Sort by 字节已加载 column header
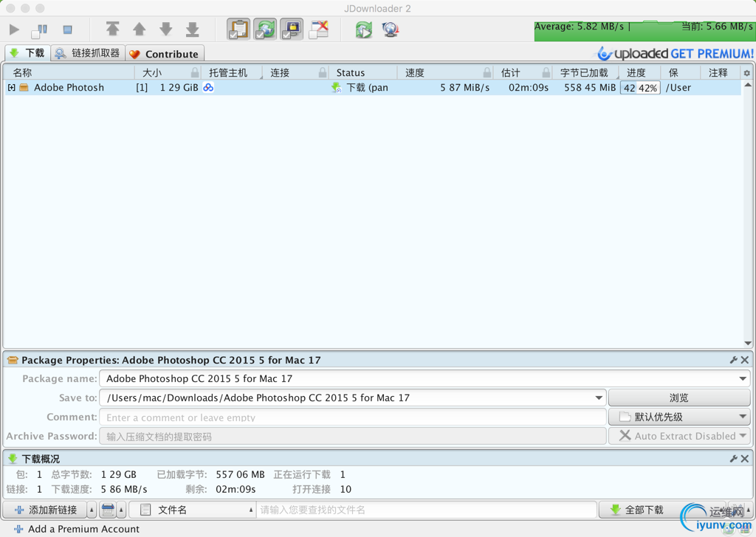Image resolution: width=756 pixels, height=537 pixels. click(x=585, y=73)
